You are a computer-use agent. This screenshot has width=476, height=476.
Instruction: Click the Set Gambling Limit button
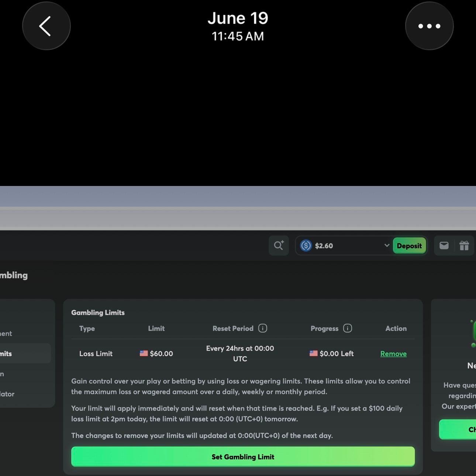tap(243, 457)
